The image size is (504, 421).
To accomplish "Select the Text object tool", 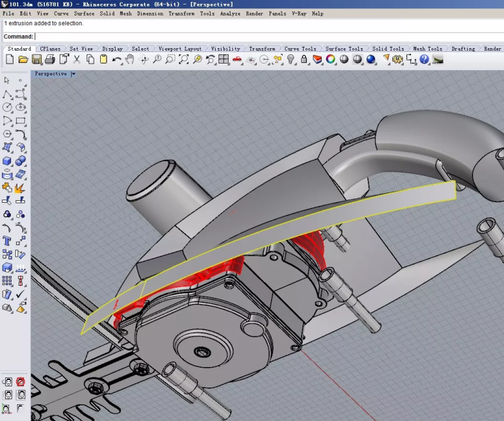I will [7, 241].
